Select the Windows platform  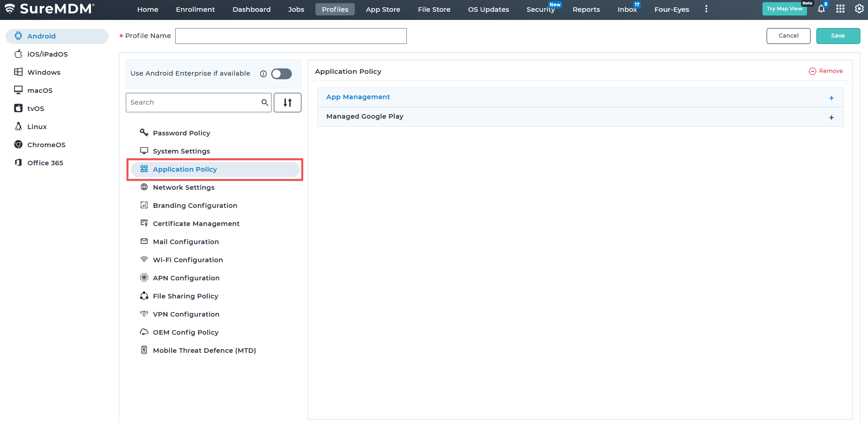(x=43, y=72)
